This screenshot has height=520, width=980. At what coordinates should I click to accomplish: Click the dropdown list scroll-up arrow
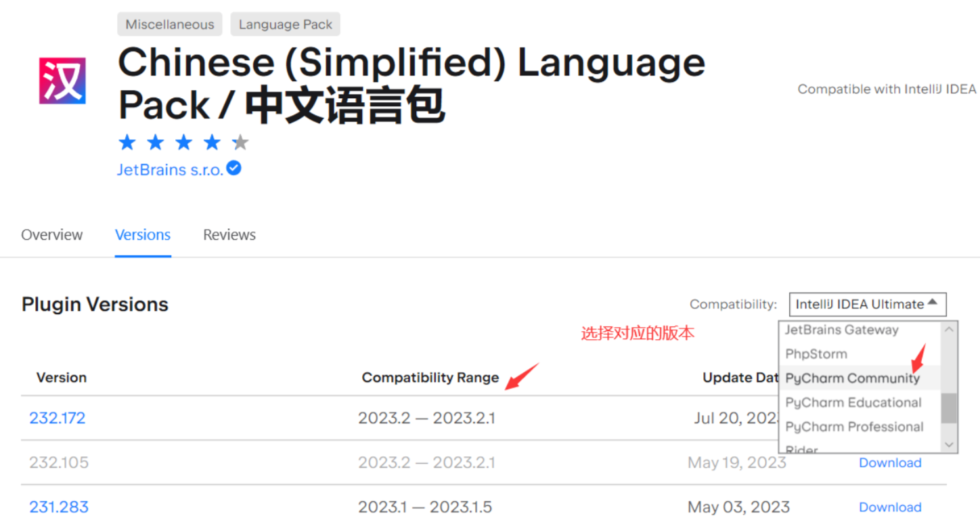(949, 329)
